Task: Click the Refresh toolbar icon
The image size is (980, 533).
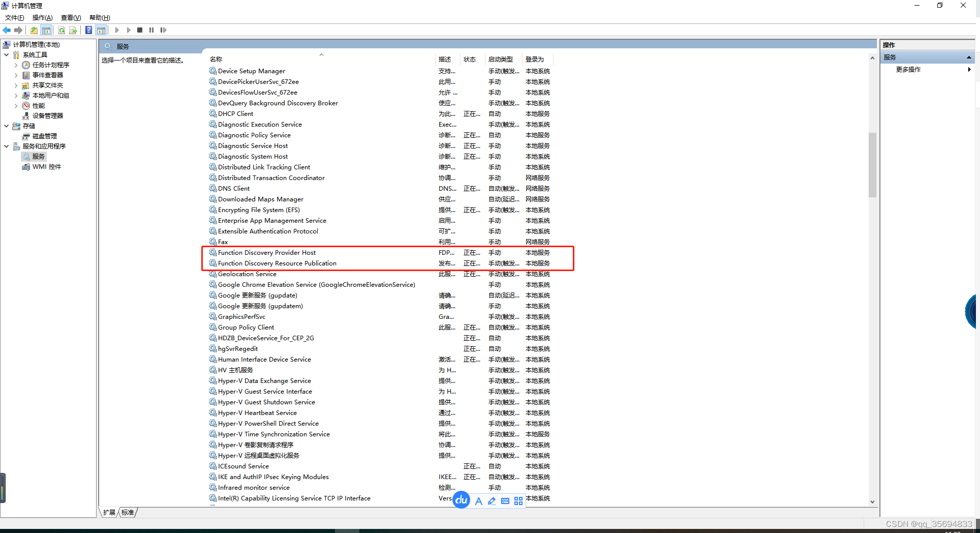Action: 62,30
